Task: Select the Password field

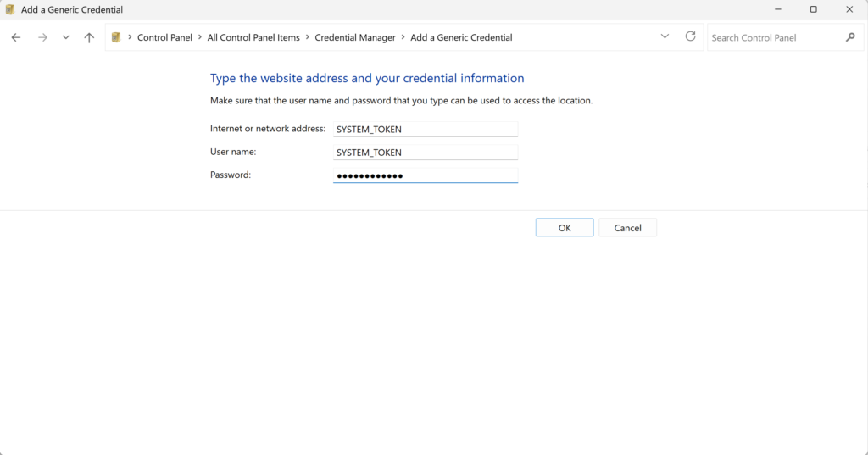Action: click(x=425, y=175)
